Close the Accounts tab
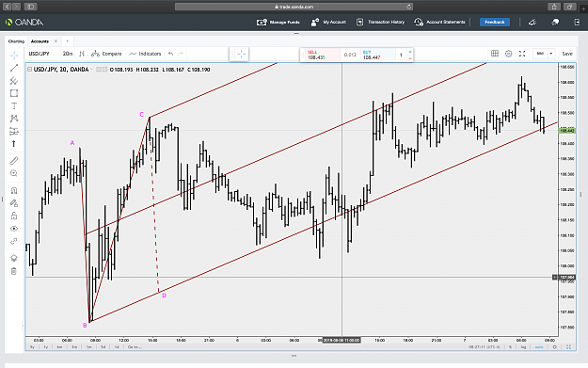 coord(56,41)
